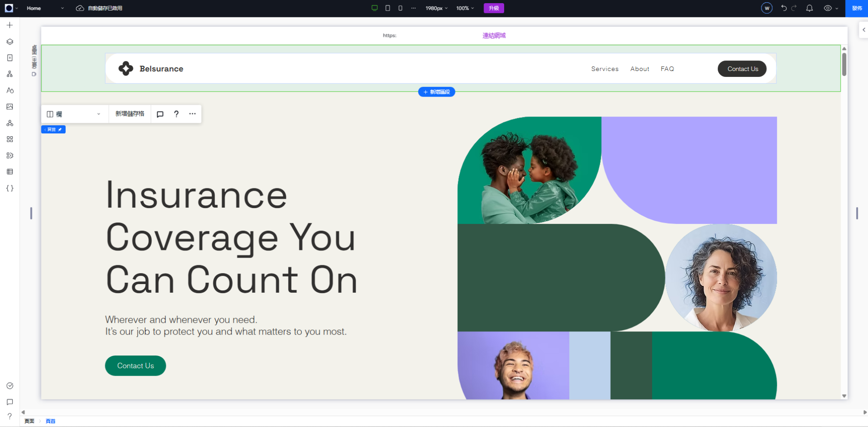Image resolution: width=868 pixels, height=427 pixels.
Task: Switch to mobile breakpoint view
Action: (400, 8)
